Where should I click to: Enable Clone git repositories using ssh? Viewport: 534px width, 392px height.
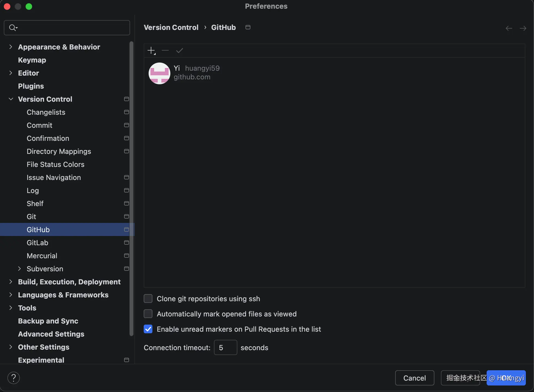pos(148,298)
